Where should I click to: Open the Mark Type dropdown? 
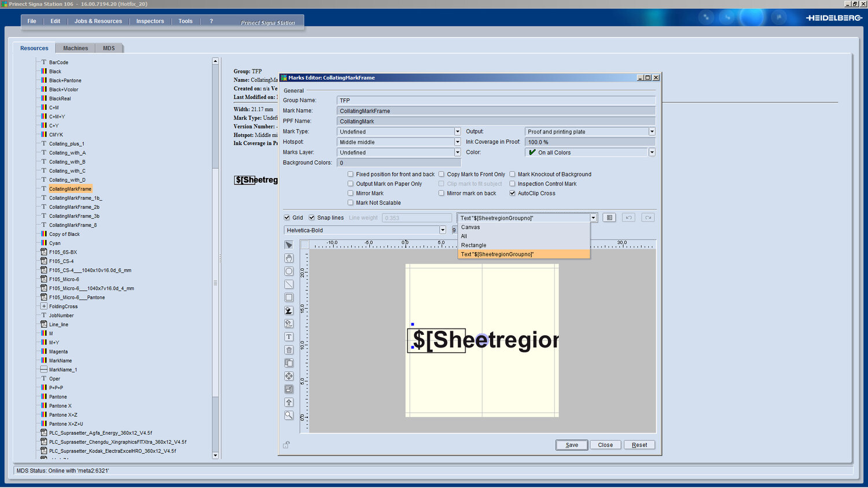(457, 132)
